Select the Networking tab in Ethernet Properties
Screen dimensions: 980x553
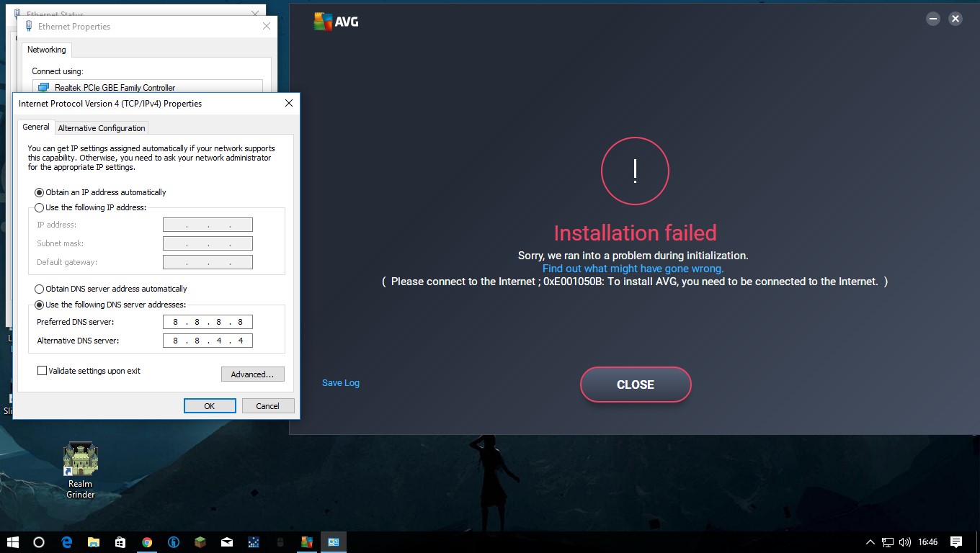pos(47,50)
